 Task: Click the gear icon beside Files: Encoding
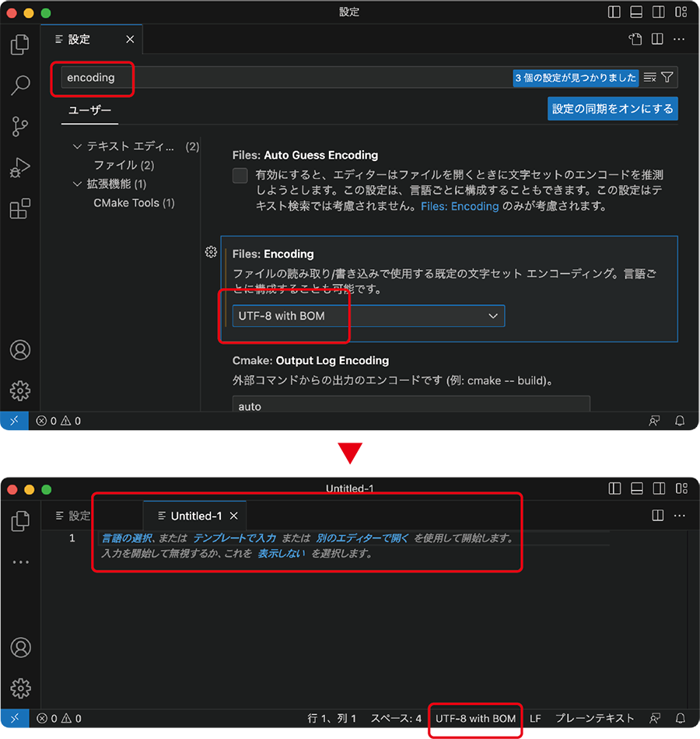(x=212, y=252)
